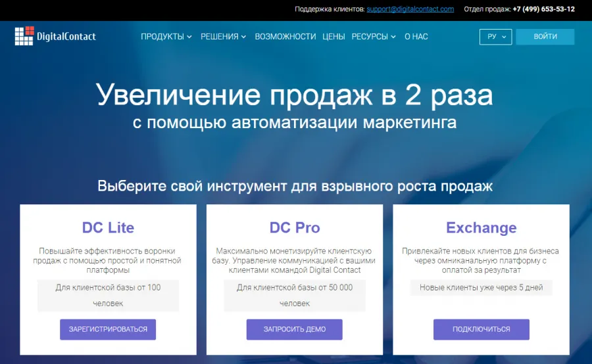
Task: Click the ВОЙТИ login button
Action: coord(545,37)
